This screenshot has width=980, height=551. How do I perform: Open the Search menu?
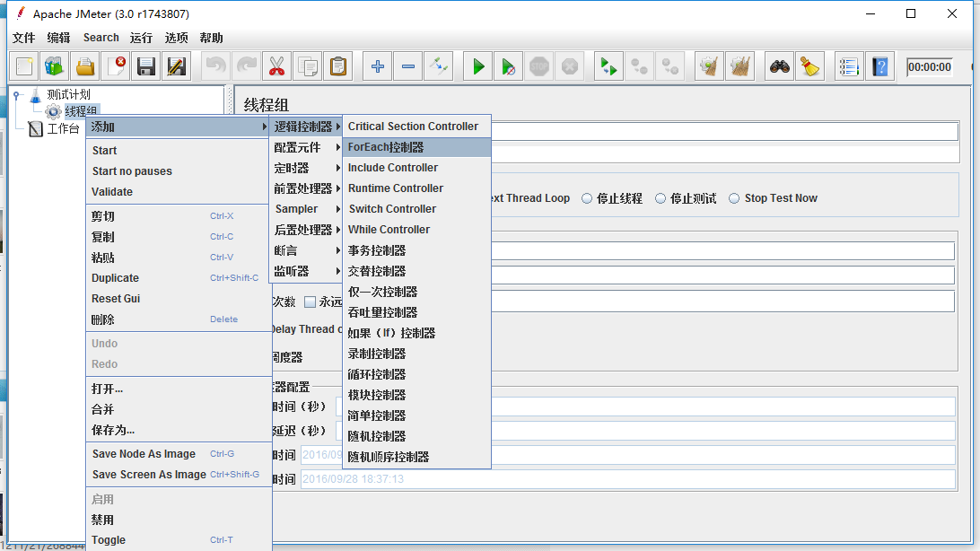click(101, 38)
